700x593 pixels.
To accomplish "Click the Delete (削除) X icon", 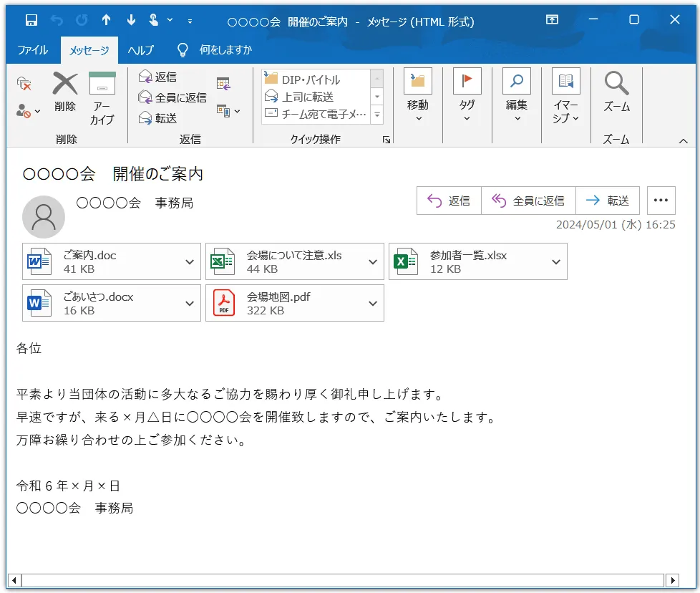I will click(x=65, y=85).
